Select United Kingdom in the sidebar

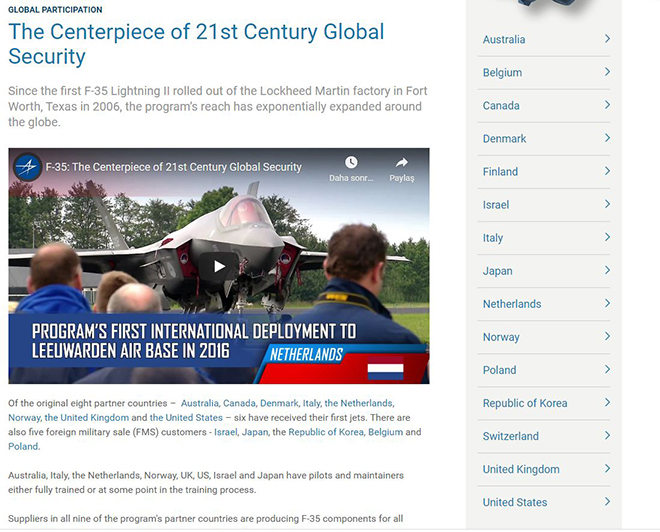tap(521, 469)
